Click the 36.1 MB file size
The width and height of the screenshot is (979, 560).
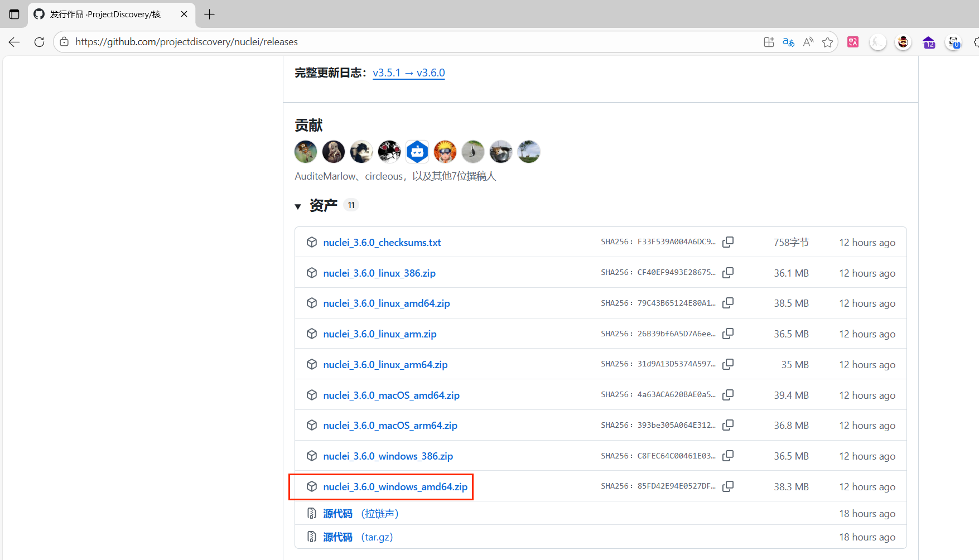click(x=791, y=273)
